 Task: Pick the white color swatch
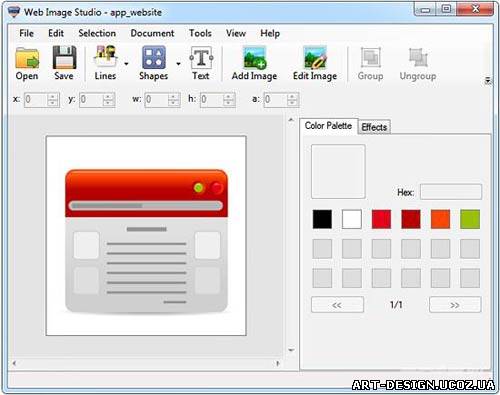[x=352, y=219]
